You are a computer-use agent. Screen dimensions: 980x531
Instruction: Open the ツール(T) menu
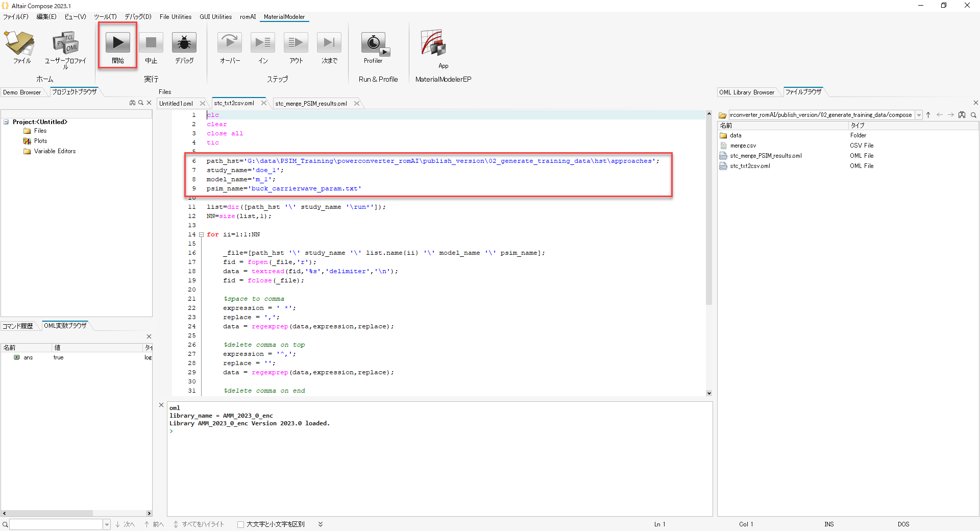[x=105, y=17]
